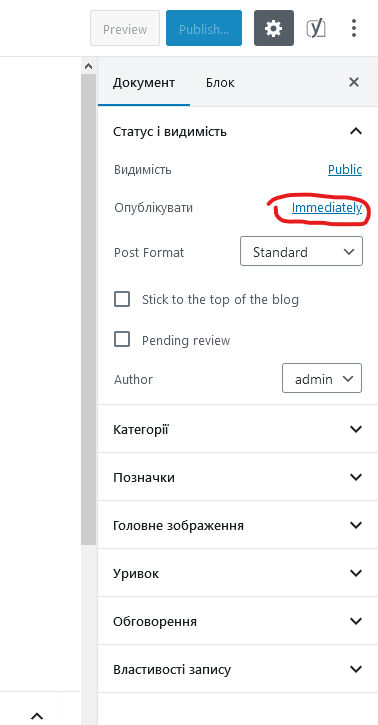Close the document settings sidebar
Viewport: 378px width, 725px height.
[x=354, y=82]
